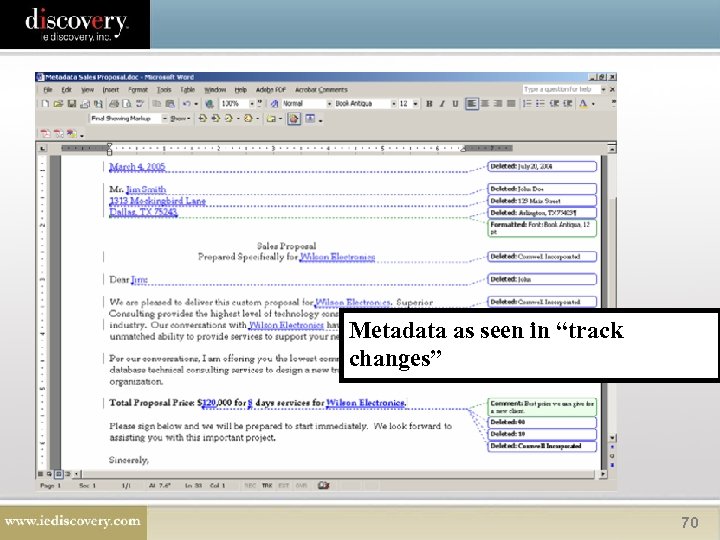720x540 pixels.
Task: Open a file with the folder icon
Action: point(58,104)
